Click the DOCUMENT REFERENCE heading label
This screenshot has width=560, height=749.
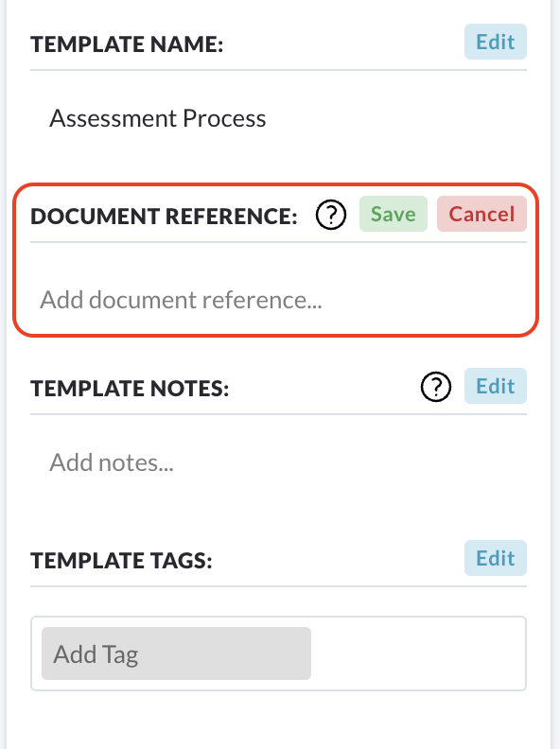164,216
